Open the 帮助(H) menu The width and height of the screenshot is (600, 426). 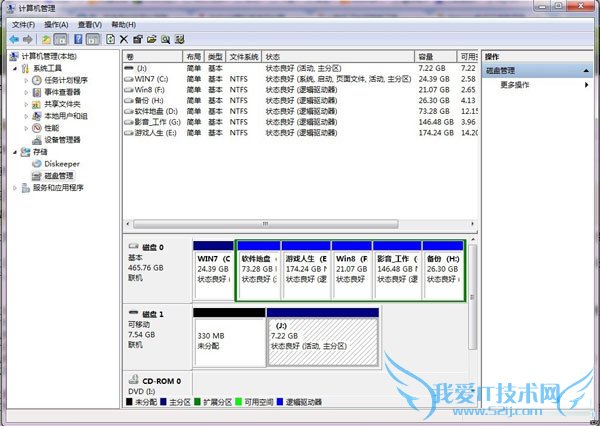click(x=124, y=25)
